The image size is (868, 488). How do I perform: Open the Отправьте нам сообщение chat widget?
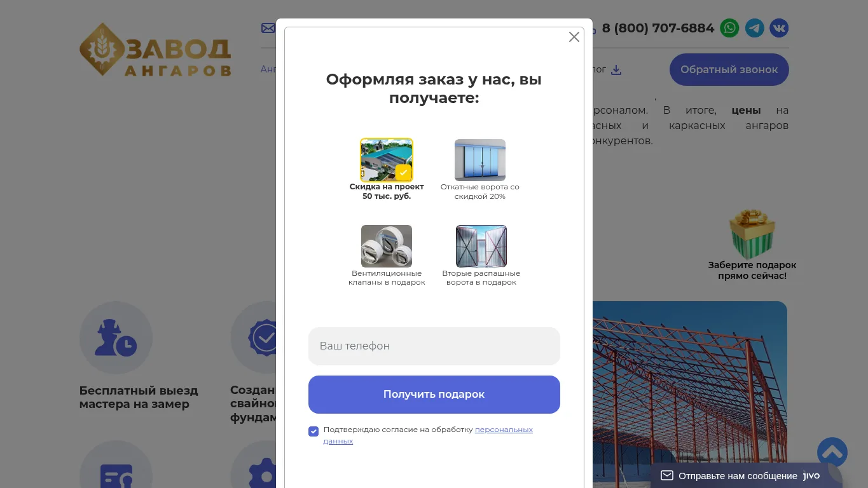coord(747,475)
